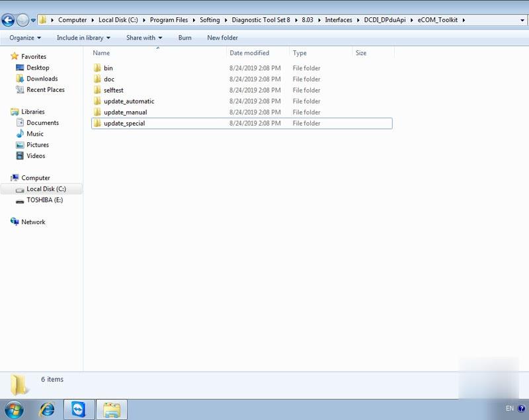
Task: Create a New folder from the toolbar
Action: tap(222, 38)
